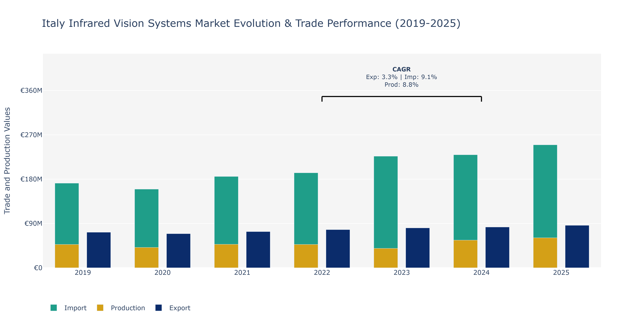Select the 2019 Import bar segment
This screenshot has width=644, height=322.
(67, 214)
